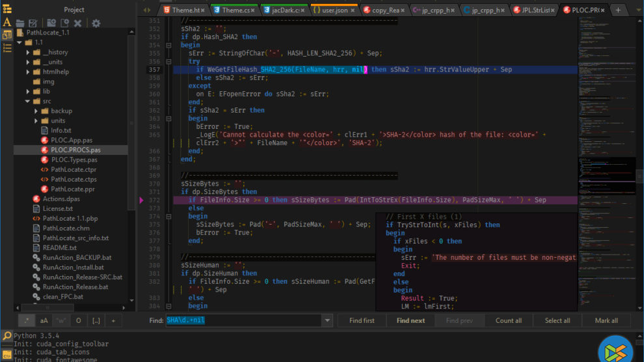Click the add folder icon in Project toolbar
644x362 pixels.
[x=51, y=23]
